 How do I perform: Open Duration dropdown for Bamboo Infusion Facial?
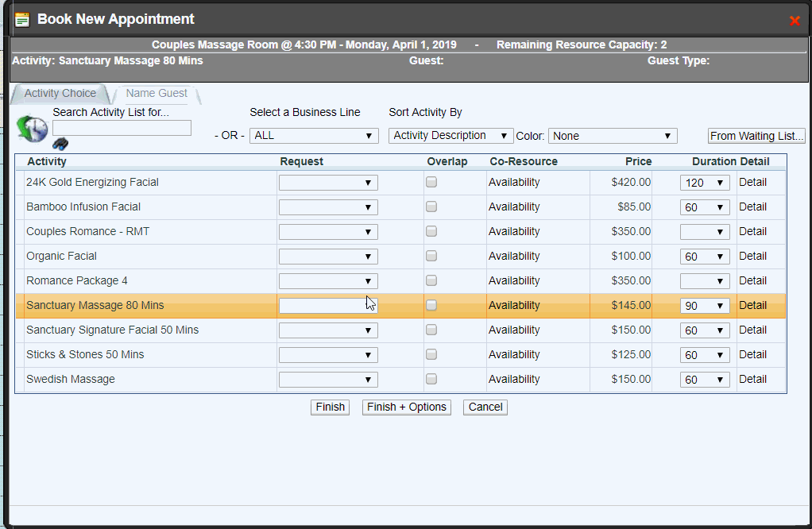point(705,207)
